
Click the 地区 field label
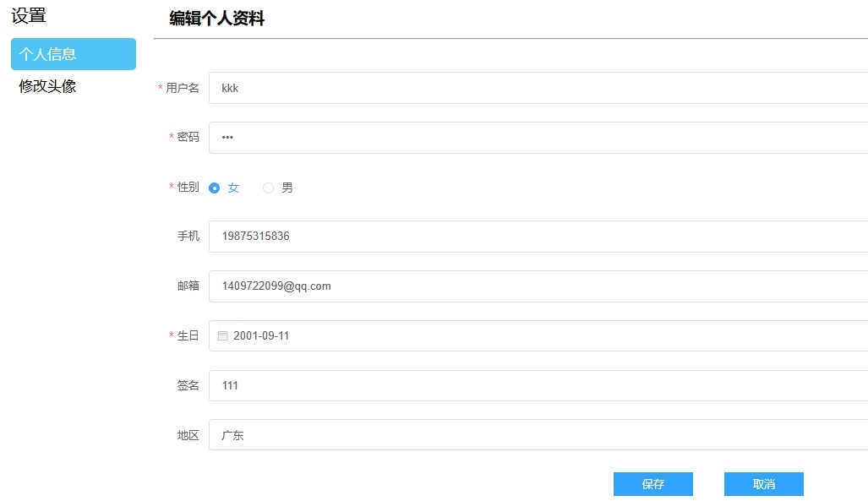pos(188,435)
